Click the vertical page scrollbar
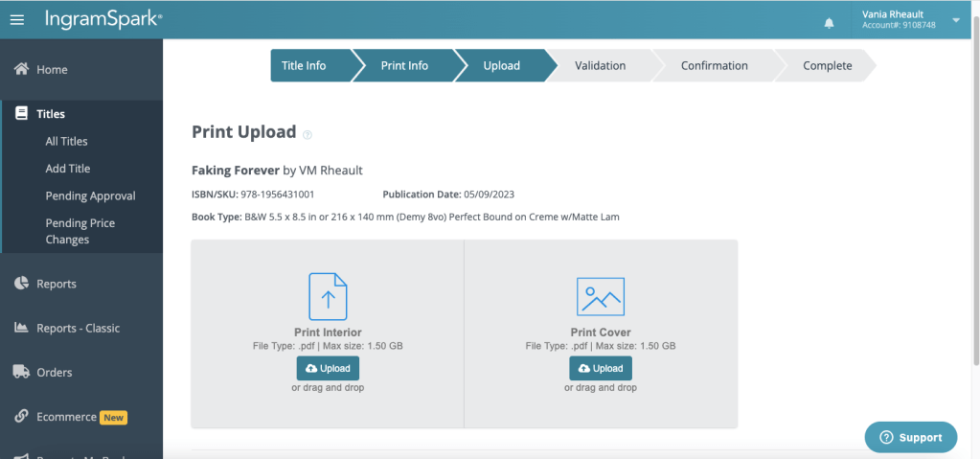This screenshot has height=459, width=980. coord(975,192)
